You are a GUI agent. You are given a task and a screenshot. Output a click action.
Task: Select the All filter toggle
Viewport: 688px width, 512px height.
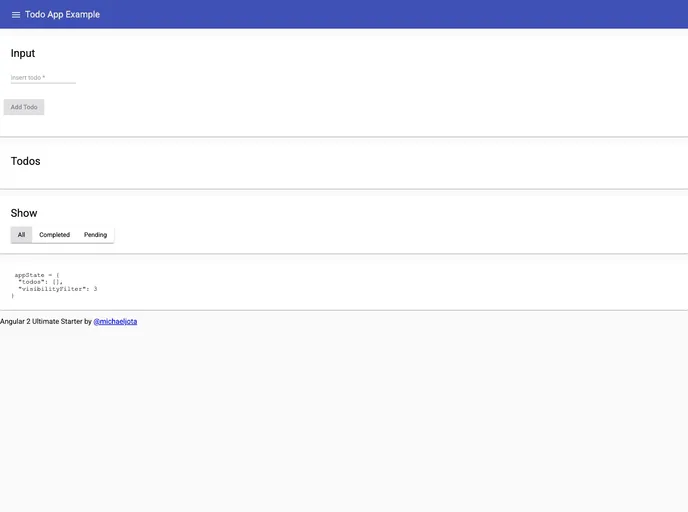[x=22, y=235]
